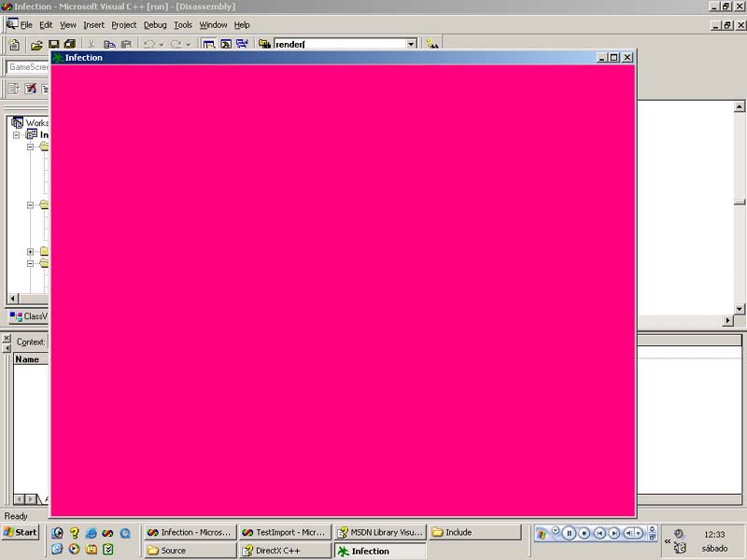The width and height of the screenshot is (747, 560).
Task: Click the Window List toolbar icon
Action: (243, 44)
